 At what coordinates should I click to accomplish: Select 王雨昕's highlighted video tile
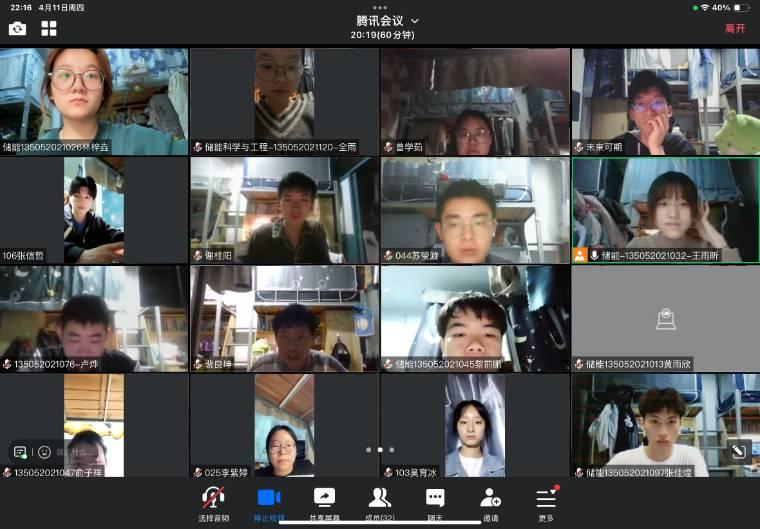click(x=665, y=210)
